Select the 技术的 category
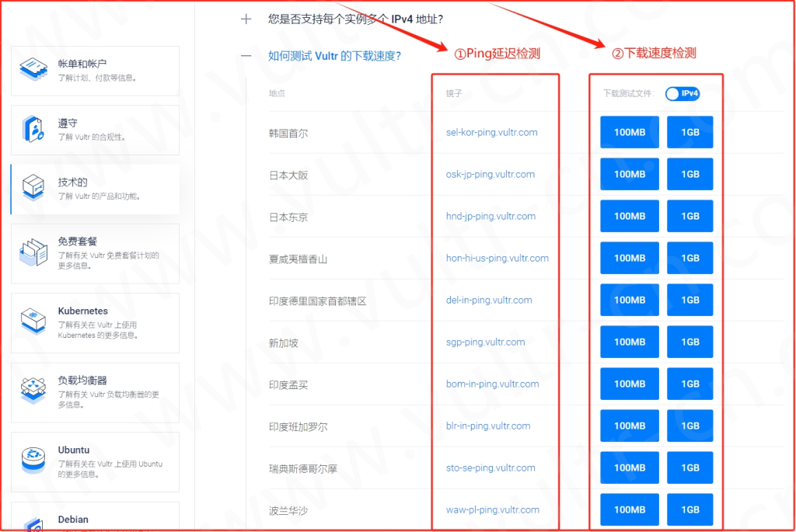796x532 pixels. pos(96,189)
